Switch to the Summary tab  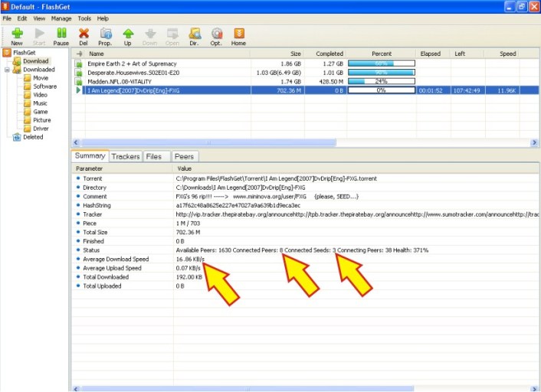[x=90, y=156]
